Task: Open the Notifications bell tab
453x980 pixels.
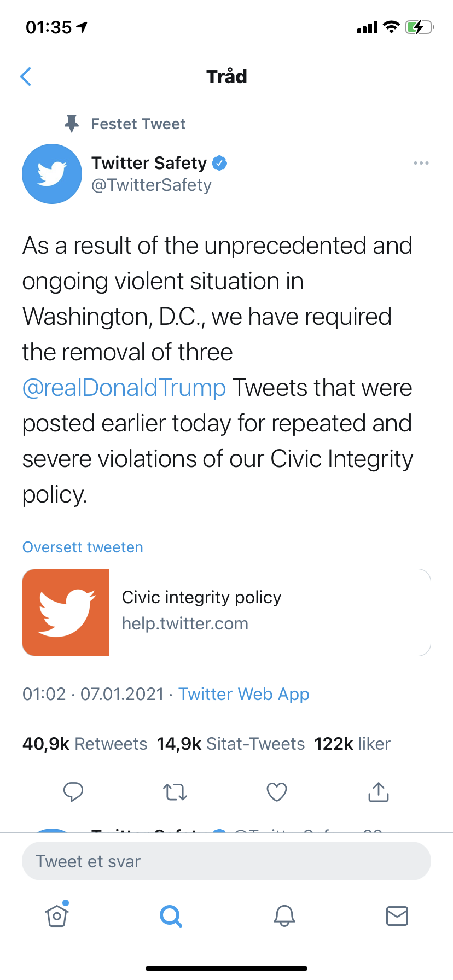Action: tap(284, 915)
